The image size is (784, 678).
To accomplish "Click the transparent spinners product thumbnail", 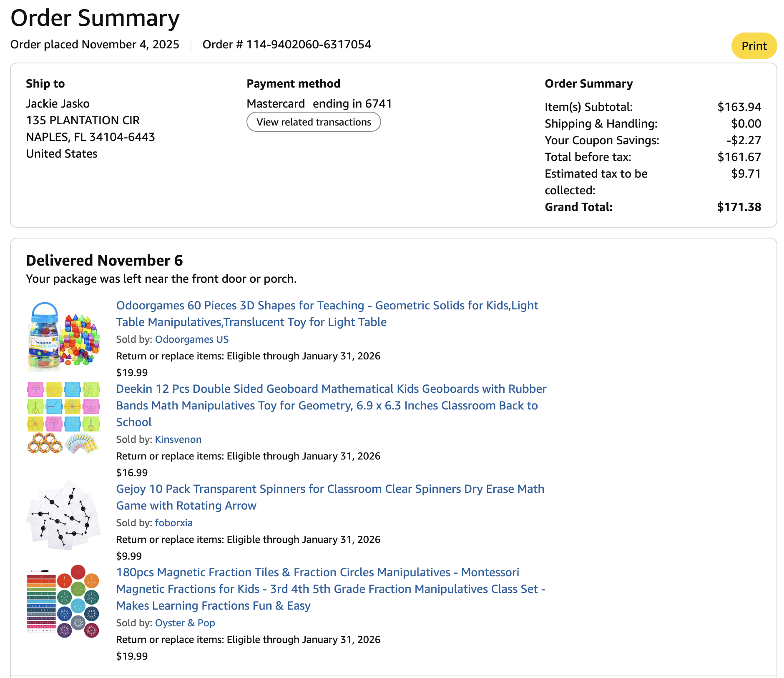I will coord(63,515).
